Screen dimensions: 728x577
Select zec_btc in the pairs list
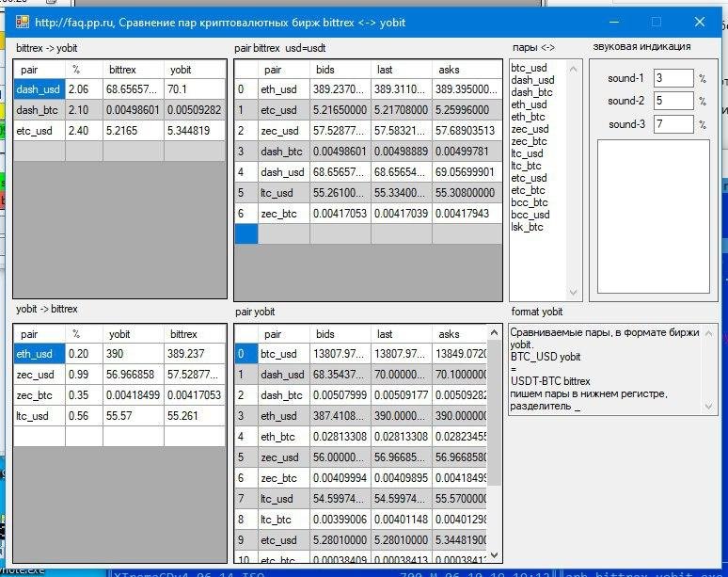coord(529,141)
